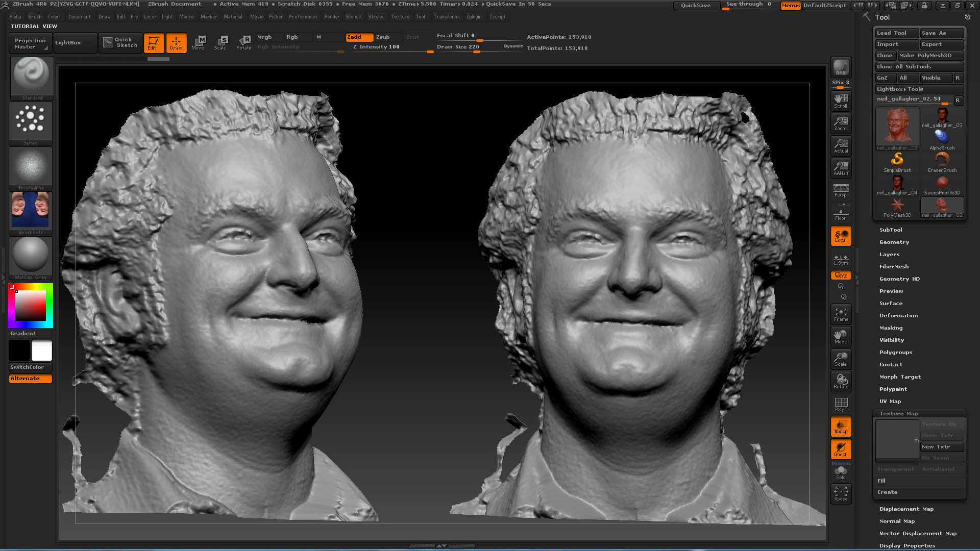This screenshot has width=980, height=551.
Task: Enable perspective with the Persp icon
Action: (x=840, y=190)
